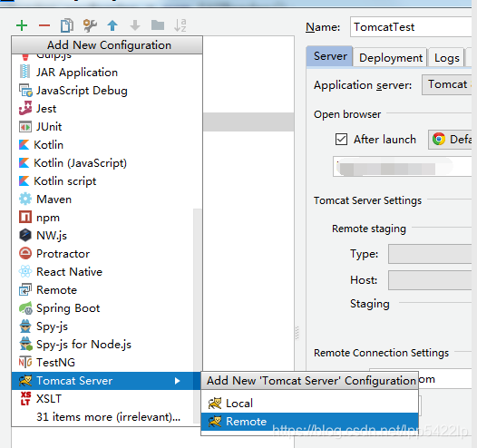The height and width of the screenshot is (448, 477).
Task: Click the highlighted gray row in configuration tree
Action: 248,122
